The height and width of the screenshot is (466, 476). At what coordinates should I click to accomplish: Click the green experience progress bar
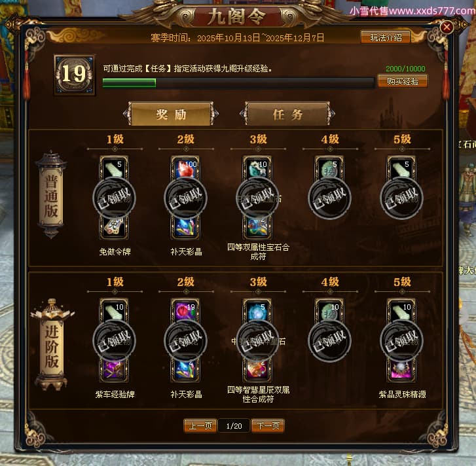click(x=238, y=82)
